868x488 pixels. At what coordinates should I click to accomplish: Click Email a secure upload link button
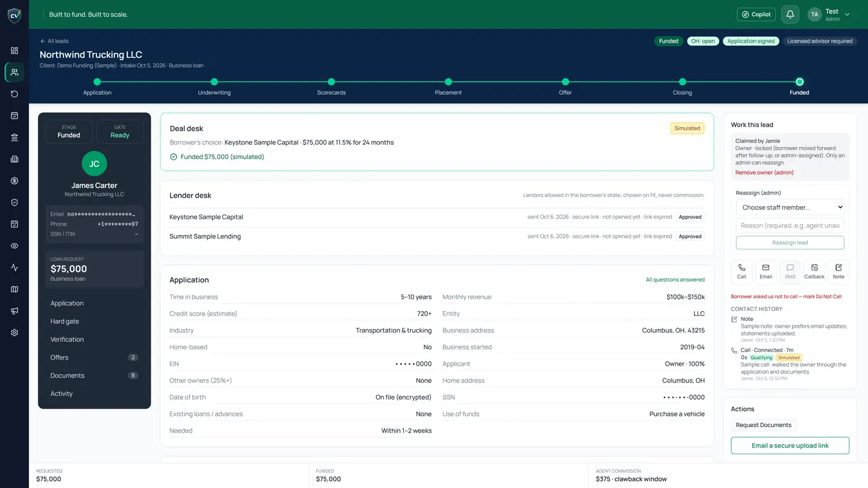point(790,445)
